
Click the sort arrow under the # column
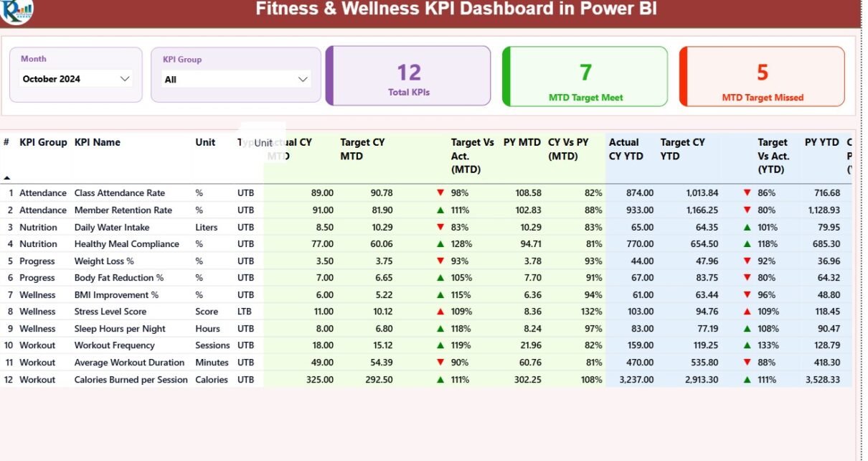(x=7, y=177)
